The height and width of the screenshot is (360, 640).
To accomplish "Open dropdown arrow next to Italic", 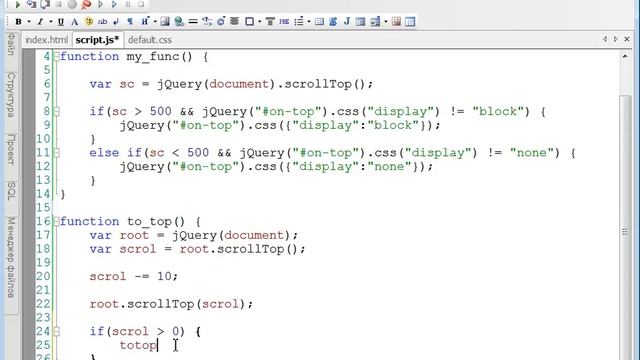I will click(x=51, y=22).
